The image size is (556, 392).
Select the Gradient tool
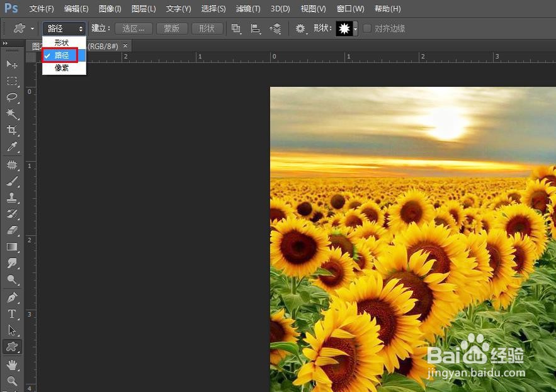12,246
